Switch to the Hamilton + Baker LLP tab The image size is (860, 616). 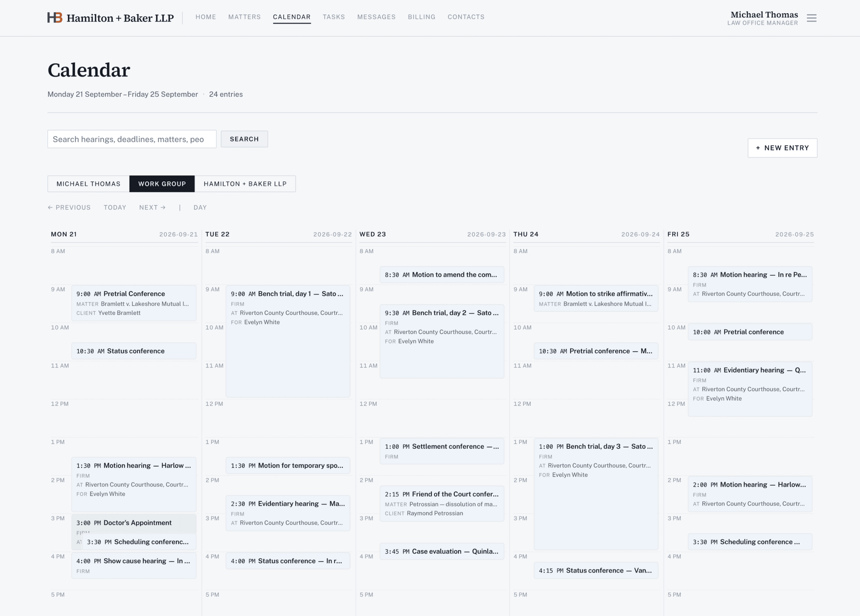tap(245, 184)
